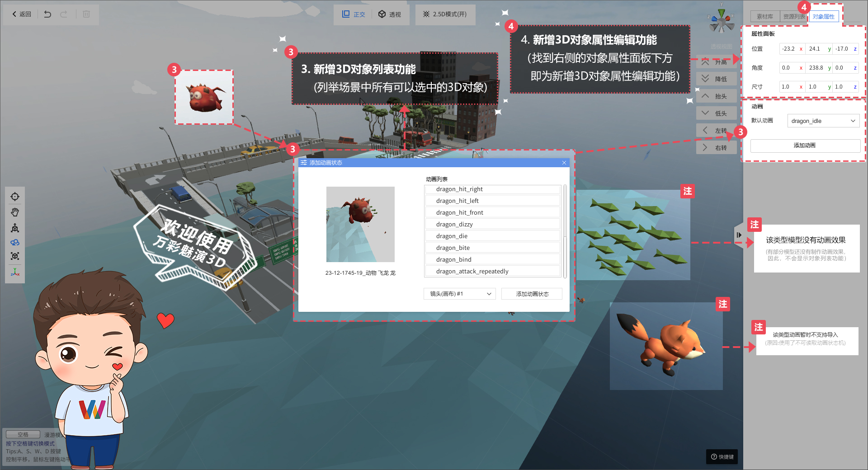Close the 添加动画状态 dialog
Image resolution: width=868 pixels, height=470 pixels.
click(564, 163)
